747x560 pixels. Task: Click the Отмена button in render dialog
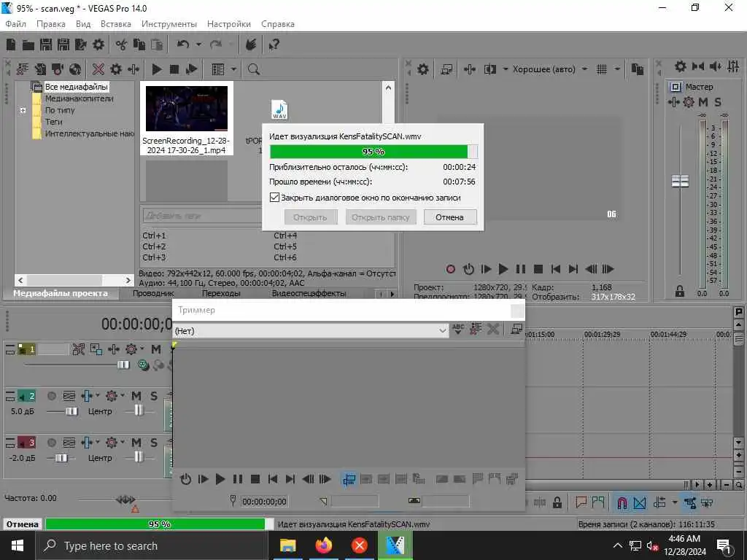(x=449, y=217)
